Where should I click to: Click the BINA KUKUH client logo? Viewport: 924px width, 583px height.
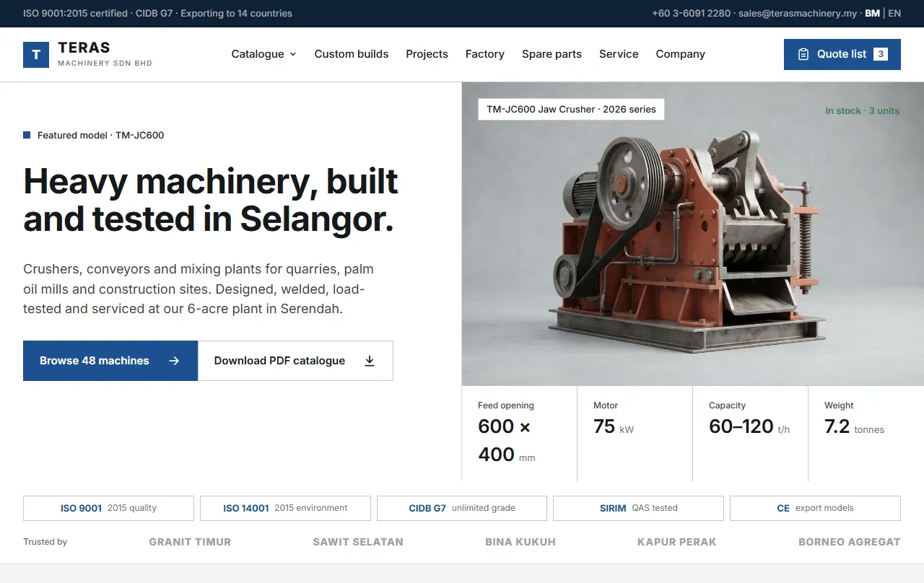[520, 542]
